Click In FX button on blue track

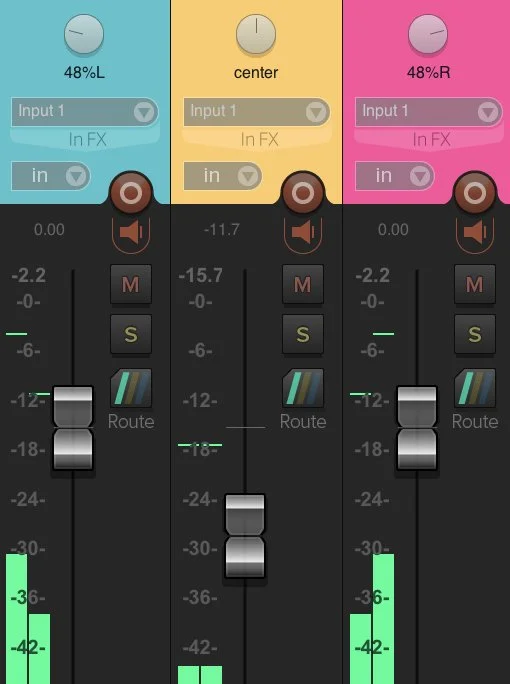point(85,139)
